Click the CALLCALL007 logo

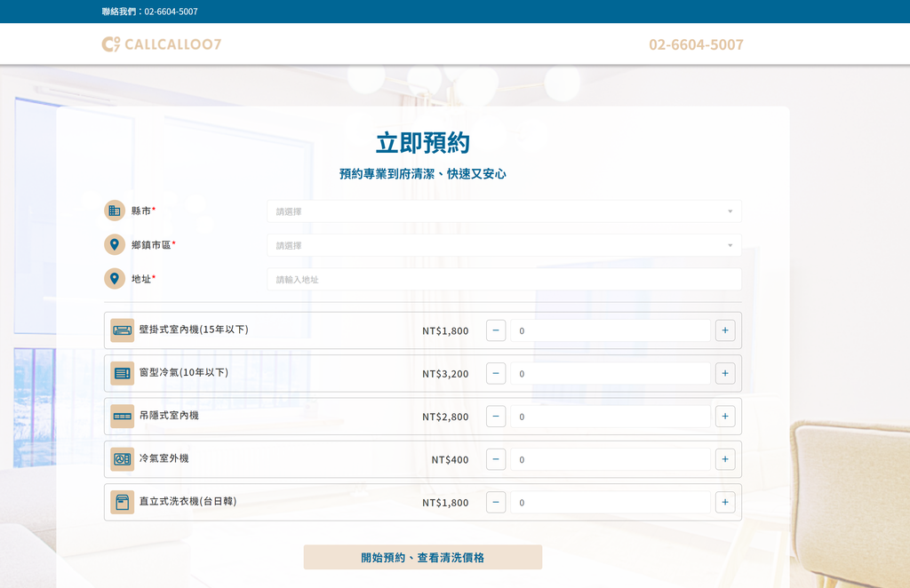[x=162, y=44]
